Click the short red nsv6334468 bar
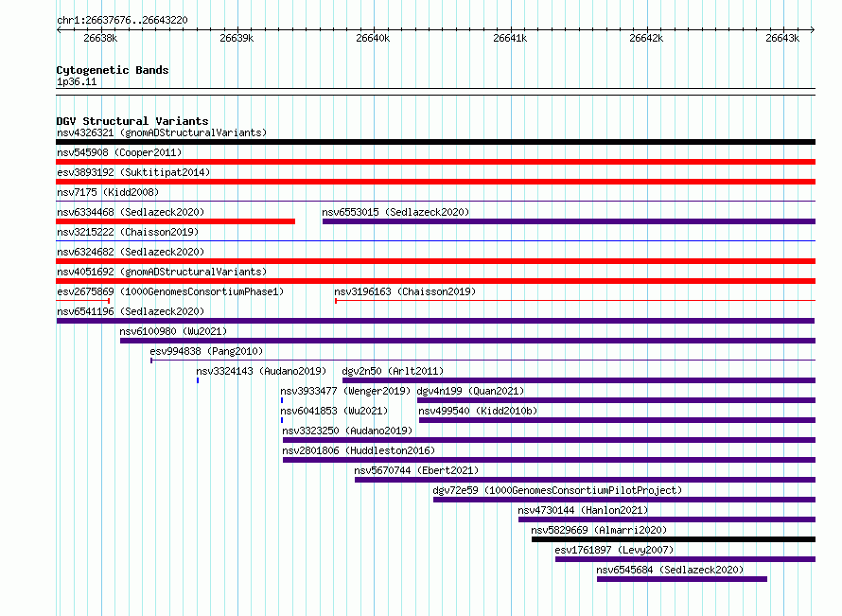 (176, 221)
